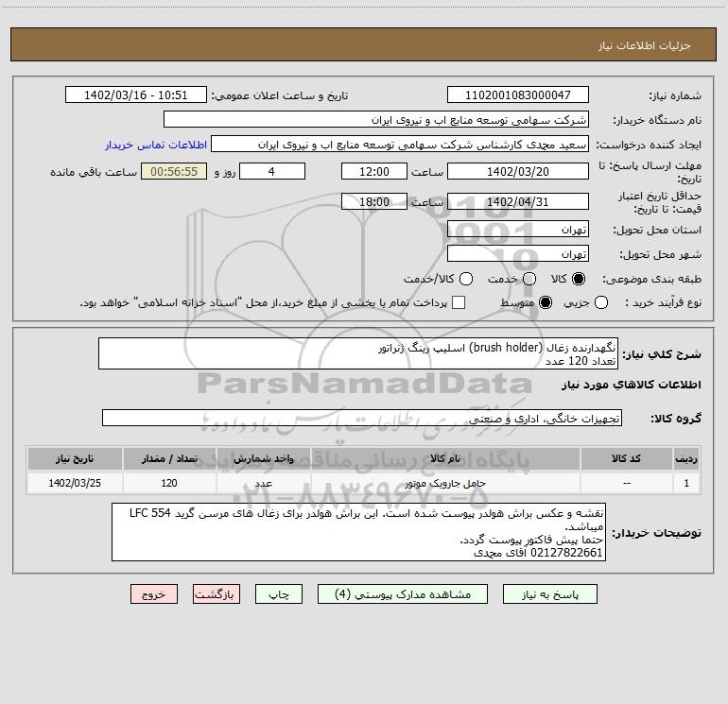Click response deadline time 12:00 field
This screenshot has height=704, width=728.
tap(374, 171)
